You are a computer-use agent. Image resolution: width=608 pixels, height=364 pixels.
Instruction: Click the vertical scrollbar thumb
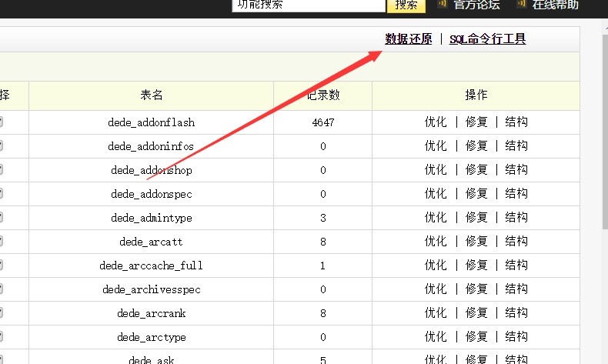pos(605,132)
